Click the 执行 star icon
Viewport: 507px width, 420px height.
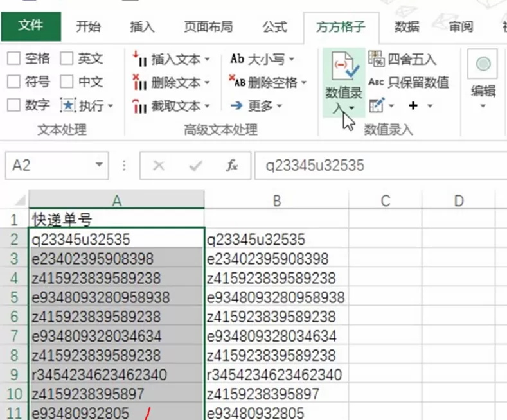(x=68, y=105)
